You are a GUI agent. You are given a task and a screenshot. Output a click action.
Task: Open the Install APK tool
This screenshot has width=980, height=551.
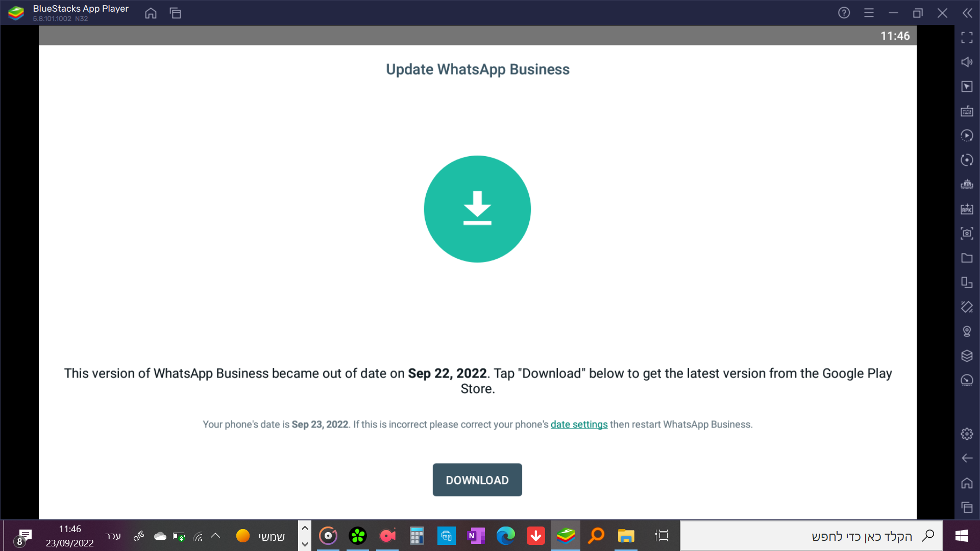pyautogui.click(x=967, y=209)
